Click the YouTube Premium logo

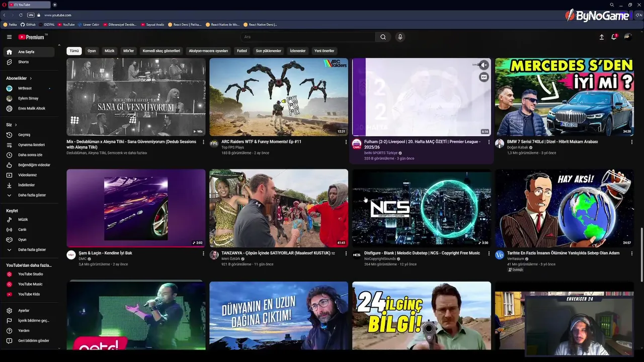click(x=32, y=37)
